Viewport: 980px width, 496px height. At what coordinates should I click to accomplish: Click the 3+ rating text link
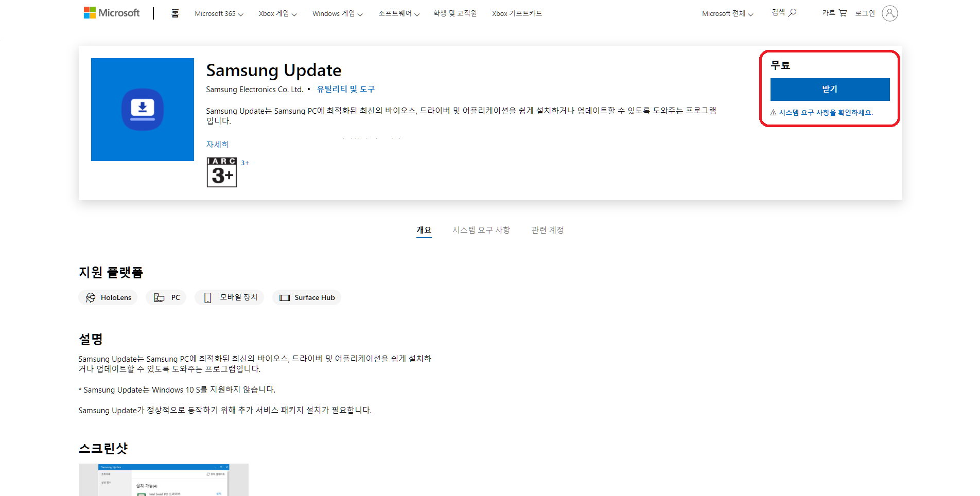point(245,163)
